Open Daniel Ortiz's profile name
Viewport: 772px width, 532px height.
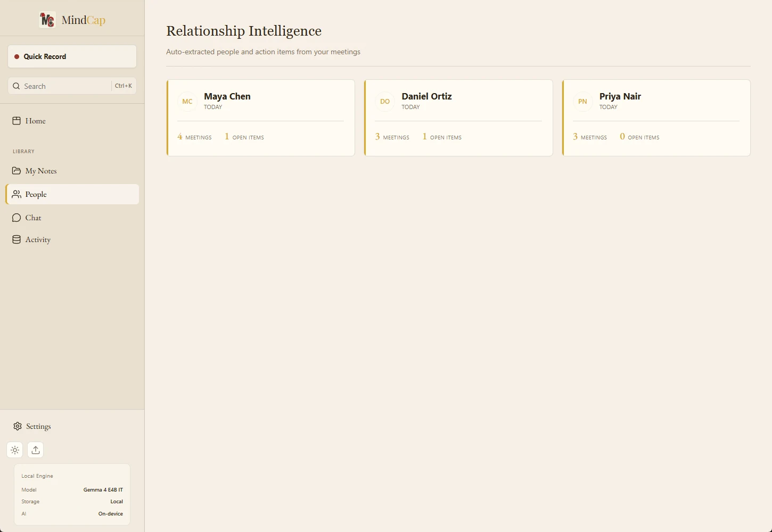[426, 96]
